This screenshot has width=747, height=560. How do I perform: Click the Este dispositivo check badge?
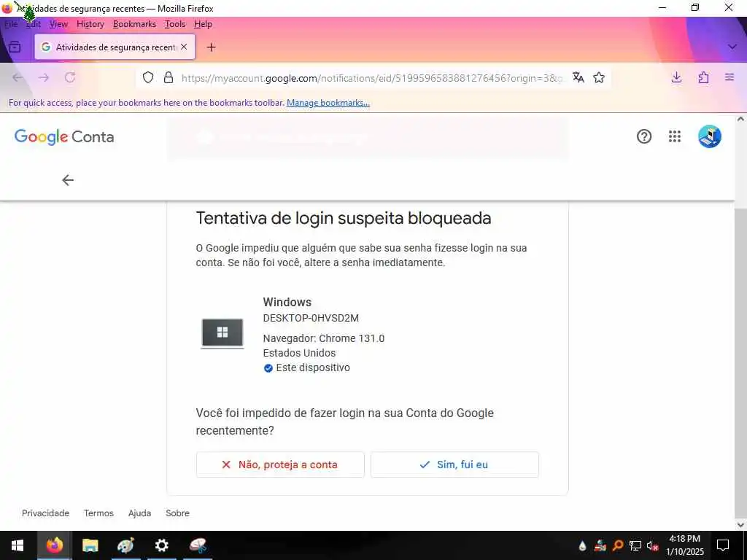tap(268, 368)
